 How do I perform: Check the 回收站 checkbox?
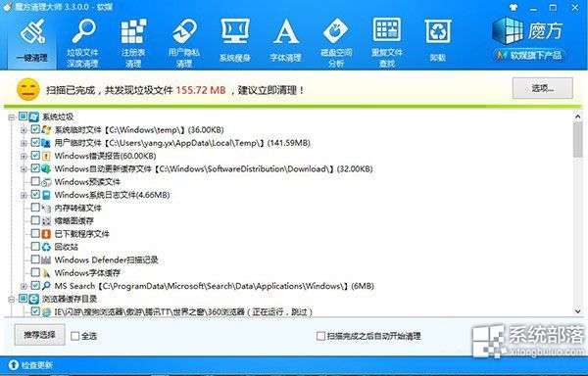tap(35, 247)
